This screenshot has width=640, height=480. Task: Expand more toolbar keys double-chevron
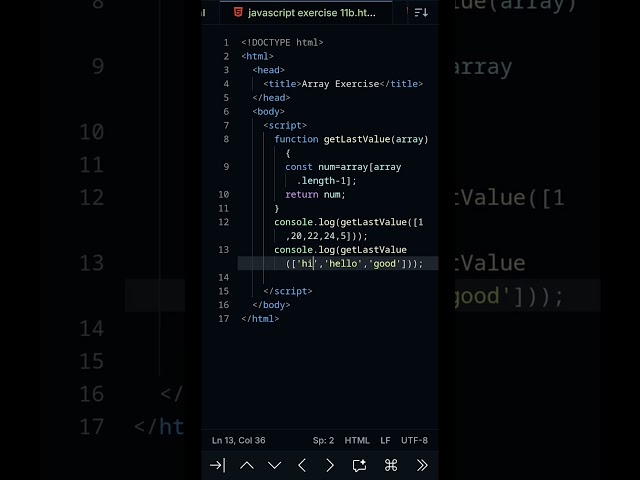[422, 465]
